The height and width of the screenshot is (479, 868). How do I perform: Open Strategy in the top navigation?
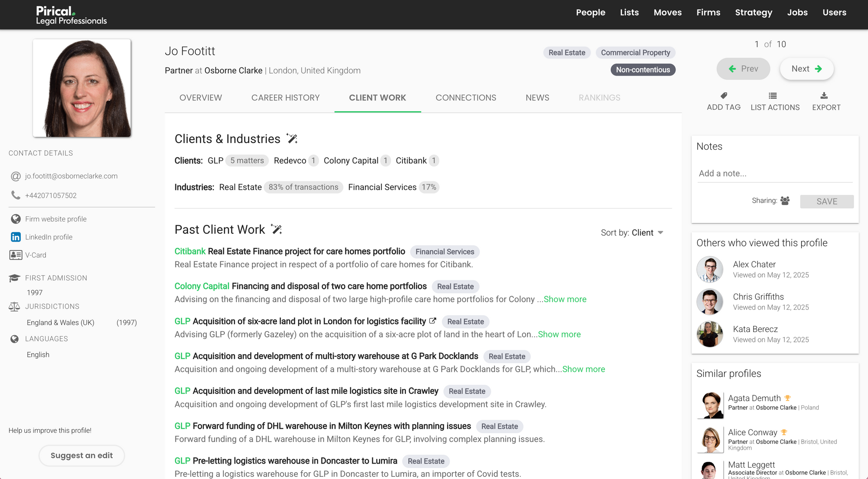click(x=754, y=13)
